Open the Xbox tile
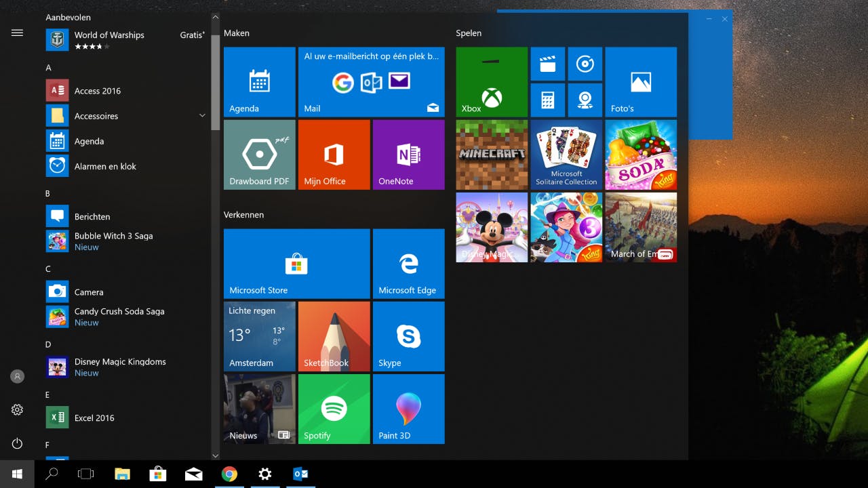The height and width of the screenshot is (488, 868). coord(492,82)
